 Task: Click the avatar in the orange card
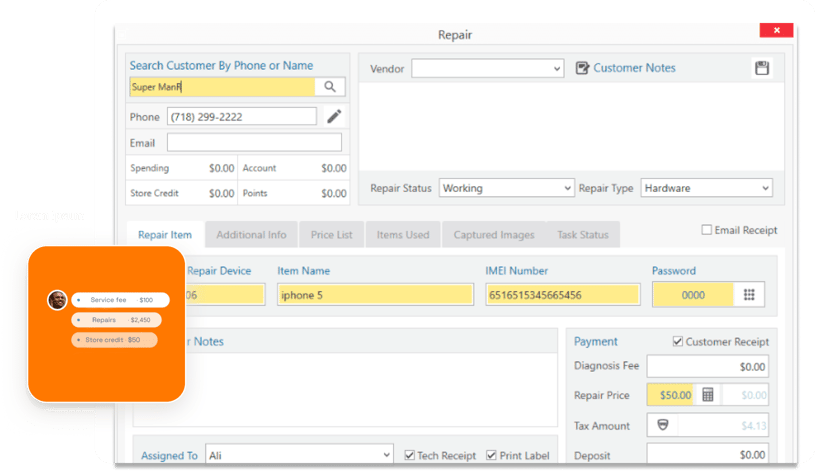(58, 300)
